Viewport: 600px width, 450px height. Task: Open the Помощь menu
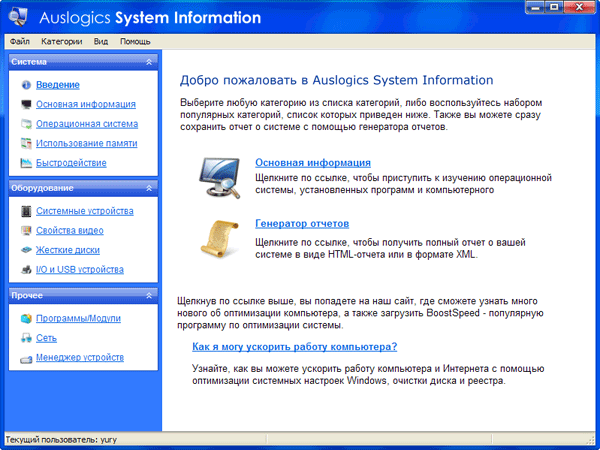pos(135,41)
